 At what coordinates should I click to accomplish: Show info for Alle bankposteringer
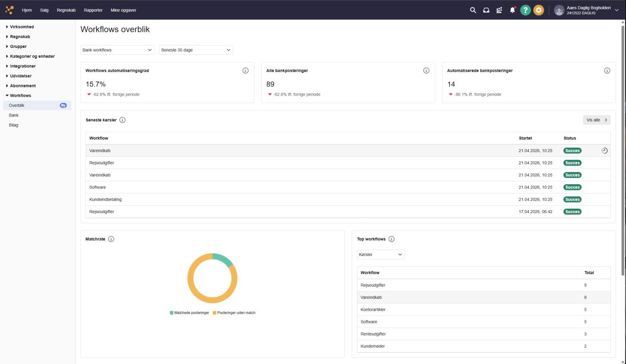click(426, 70)
